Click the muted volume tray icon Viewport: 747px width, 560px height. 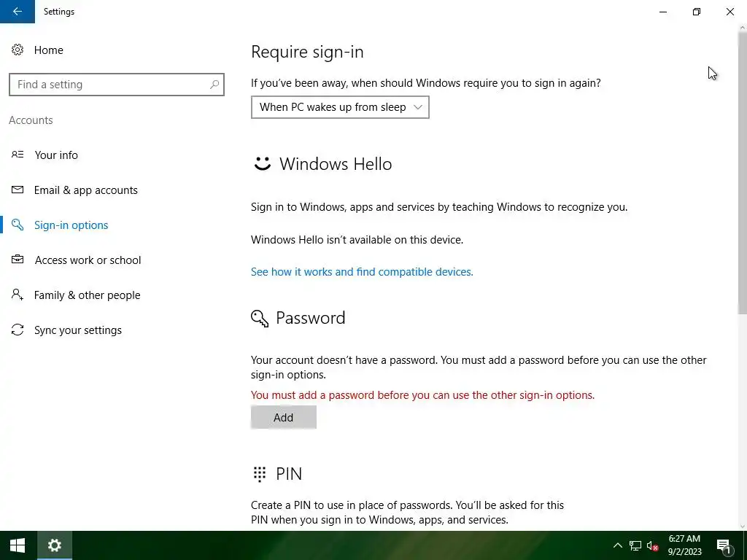653,545
